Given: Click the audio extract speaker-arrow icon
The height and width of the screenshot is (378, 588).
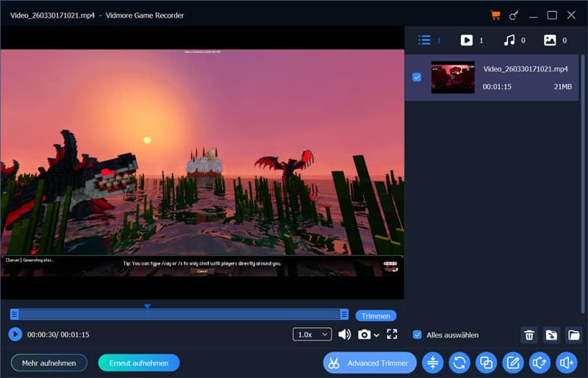Looking at the screenshot, I should point(539,363).
